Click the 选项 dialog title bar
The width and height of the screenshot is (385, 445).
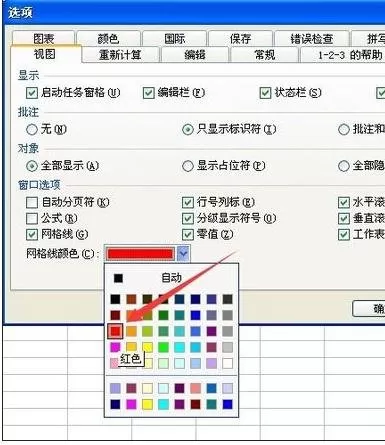(193, 13)
